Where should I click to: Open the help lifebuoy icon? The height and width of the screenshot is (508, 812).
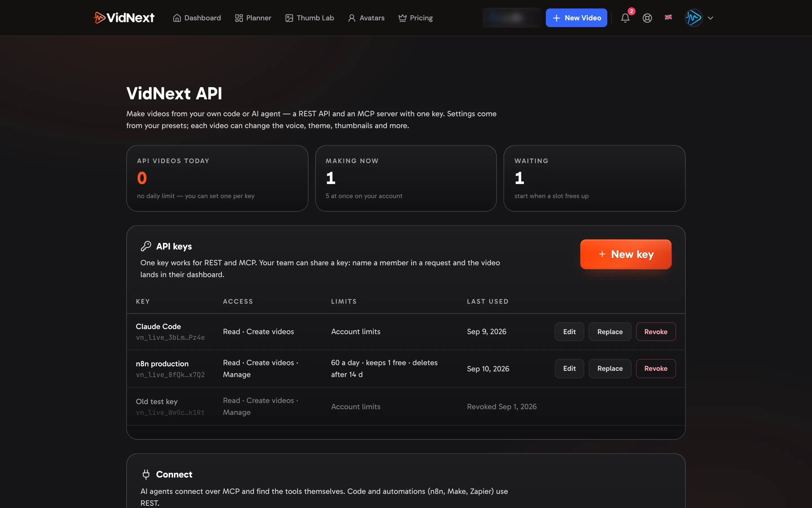point(647,18)
